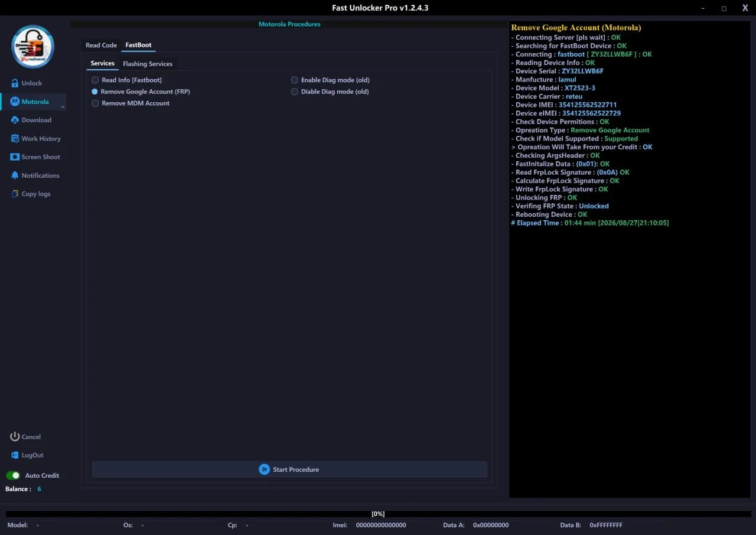Click the Work History icon
Image resolution: width=756 pixels, height=535 pixels.
[15, 138]
